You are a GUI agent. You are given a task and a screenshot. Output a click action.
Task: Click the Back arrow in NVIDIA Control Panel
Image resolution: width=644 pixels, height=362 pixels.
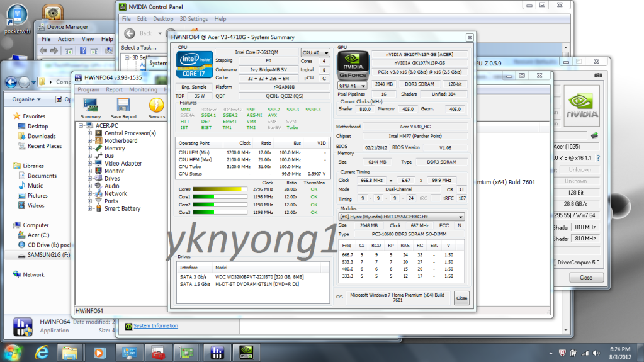130,33
